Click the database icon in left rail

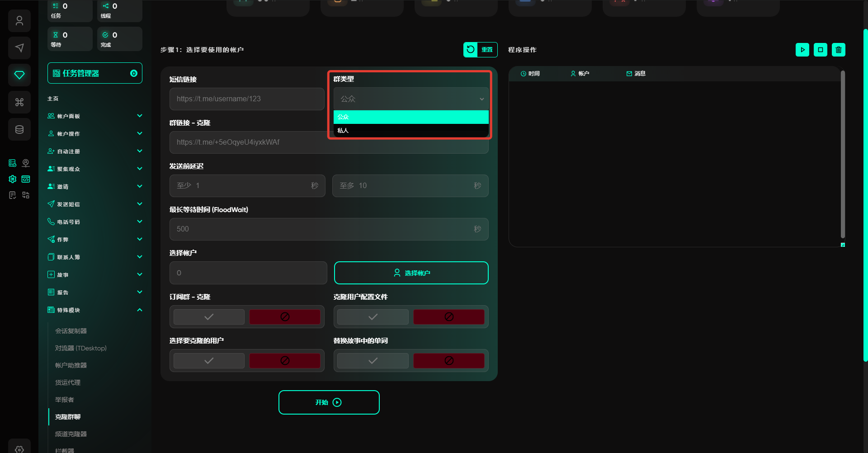point(19,130)
